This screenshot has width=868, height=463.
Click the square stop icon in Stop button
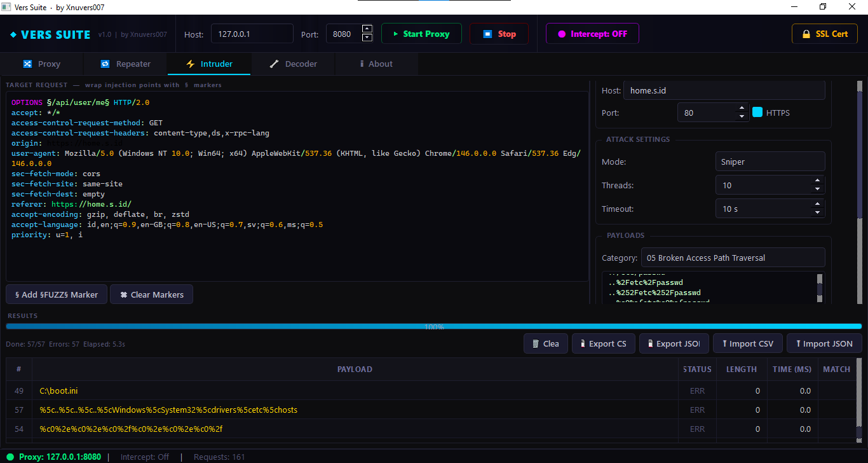(487, 33)
